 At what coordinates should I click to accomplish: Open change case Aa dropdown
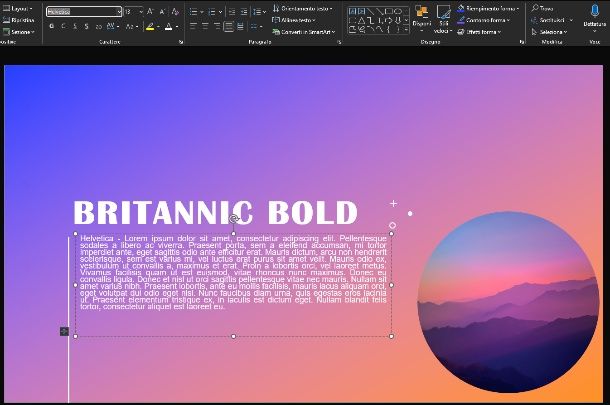[x=131, y=26]
